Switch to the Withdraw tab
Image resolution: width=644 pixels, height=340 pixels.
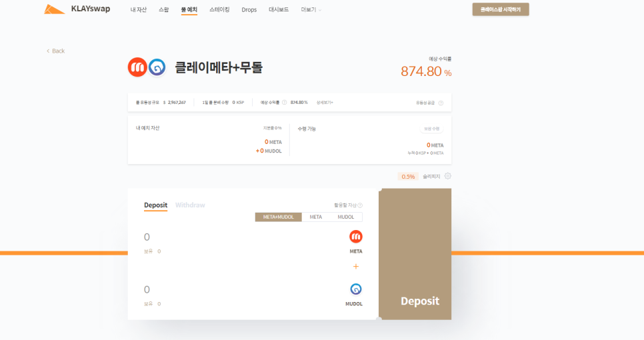[x=190, y=205]
